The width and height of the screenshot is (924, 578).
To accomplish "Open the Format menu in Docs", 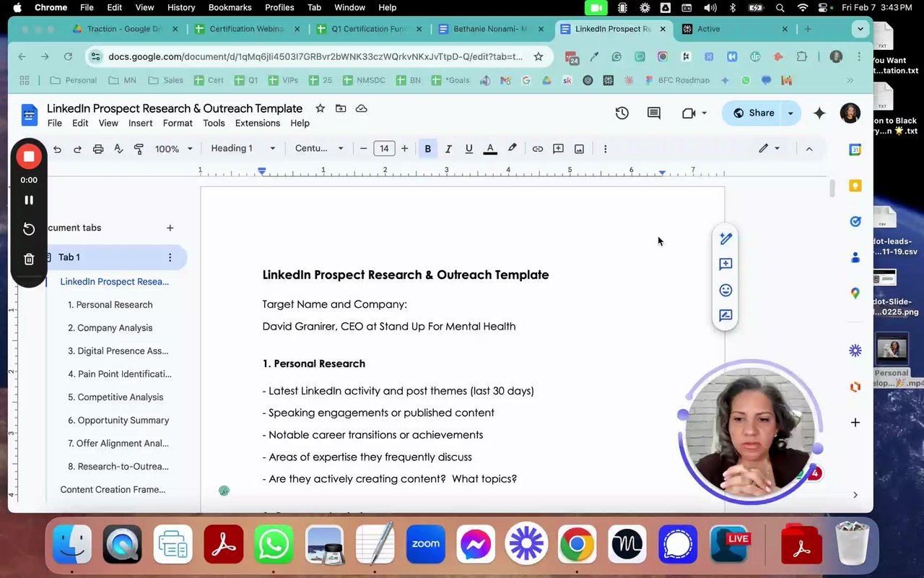I will (178, 123).
